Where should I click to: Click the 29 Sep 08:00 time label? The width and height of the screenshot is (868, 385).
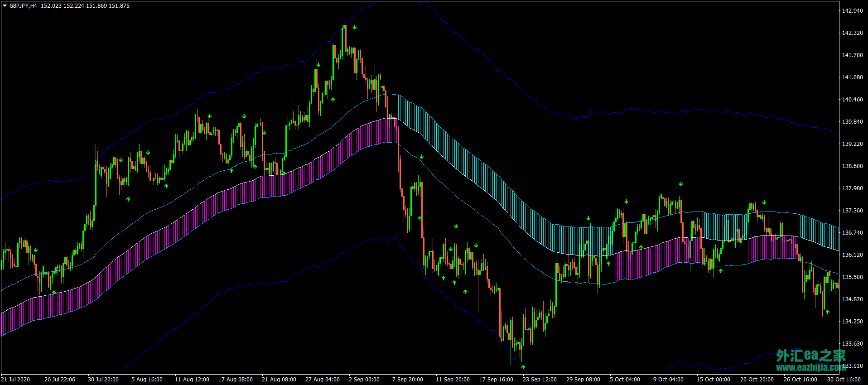pyautogui.click(x=583, y=380)
